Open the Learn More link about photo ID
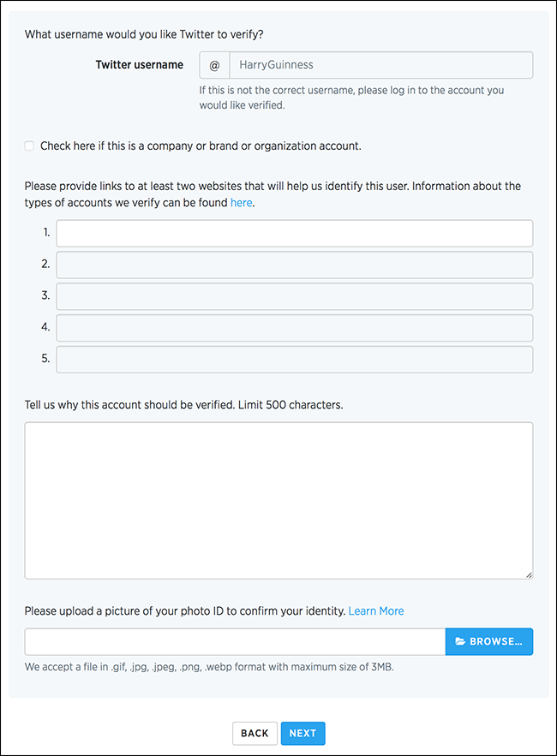557x756 pixels. pos(376,611)
